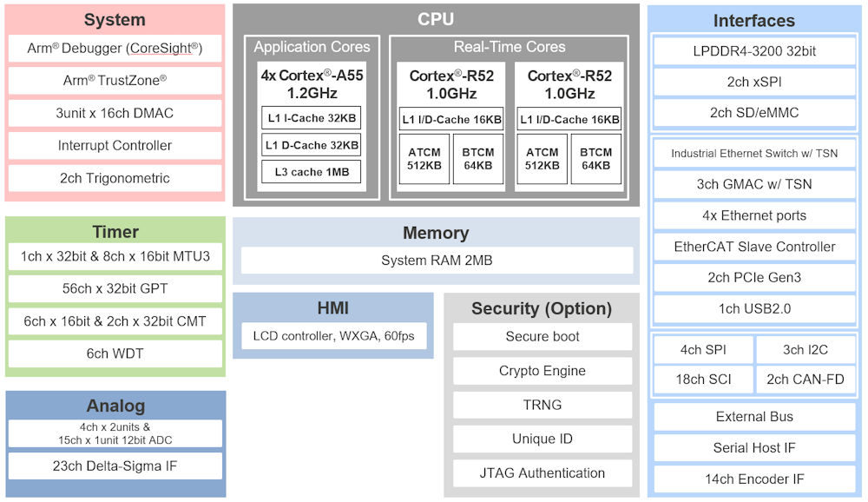868x502 pixels.
Task: Click the Arm Debugger (CoreSight) block
Action: click(x=115, y=49)
